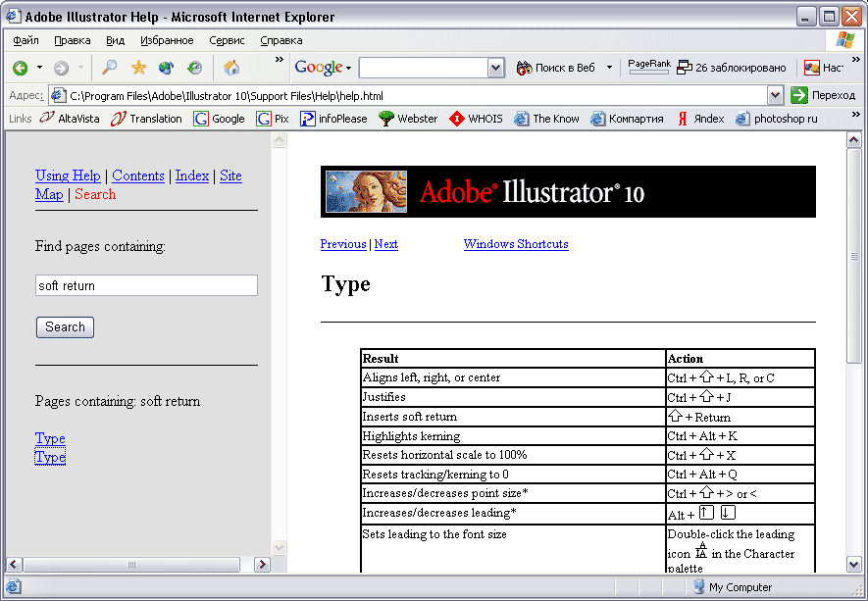Open the Pix links bar shortcut
Screen dimensions: 868x601
click(273, 119)
